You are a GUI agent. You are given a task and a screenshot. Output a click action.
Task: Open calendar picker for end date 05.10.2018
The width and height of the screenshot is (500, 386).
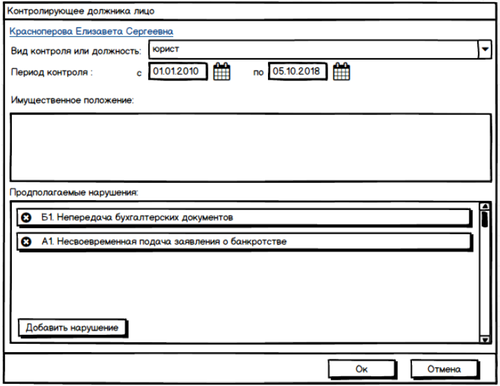click(342, 71)
